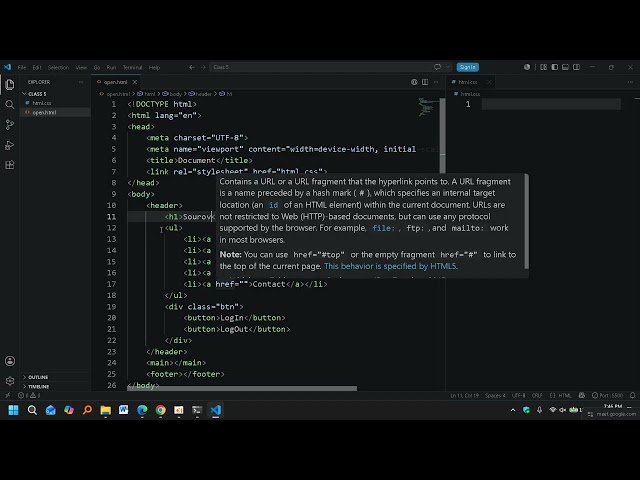The image size is (640, 480).
Task: Open Explorer panel more actions ellipsis
Action: click(81, 82)
